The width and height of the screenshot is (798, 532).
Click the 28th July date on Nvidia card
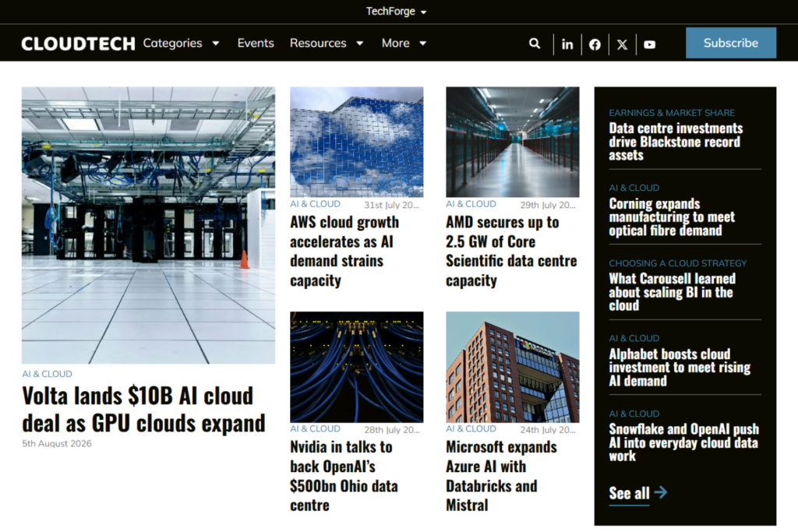pyautogui.click(x=391, y=430)
